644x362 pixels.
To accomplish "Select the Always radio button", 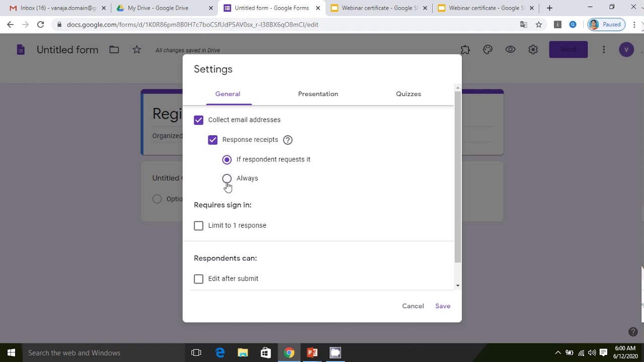I will [x=227, y=178].
